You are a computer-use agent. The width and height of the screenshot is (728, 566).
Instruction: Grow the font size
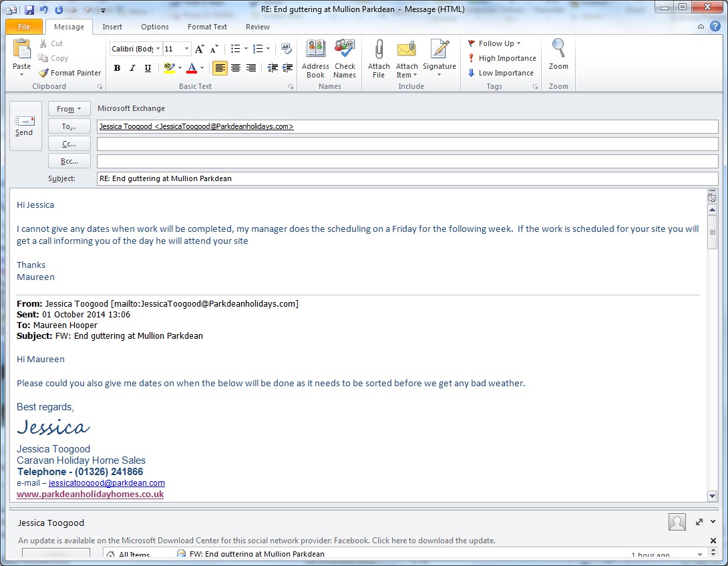(x=199, y=49)
